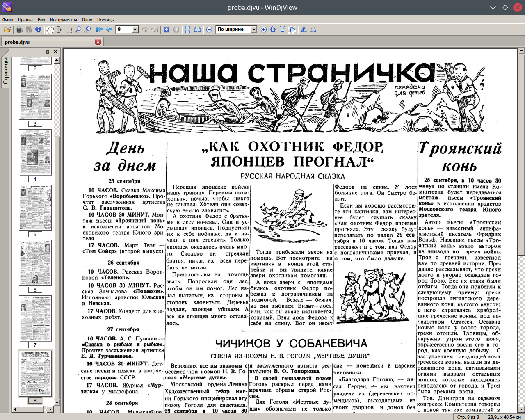Viewport: 525px width, 420px height.
Task: Select page 4 thumbnail
Action: pos(35,152)
